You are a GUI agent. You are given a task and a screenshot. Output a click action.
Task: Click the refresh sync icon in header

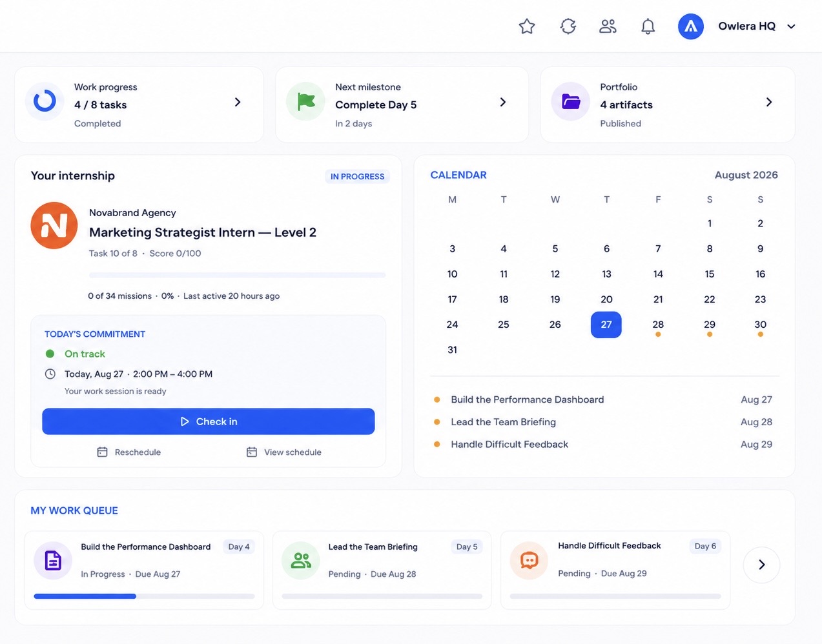(x=568, y=26)
